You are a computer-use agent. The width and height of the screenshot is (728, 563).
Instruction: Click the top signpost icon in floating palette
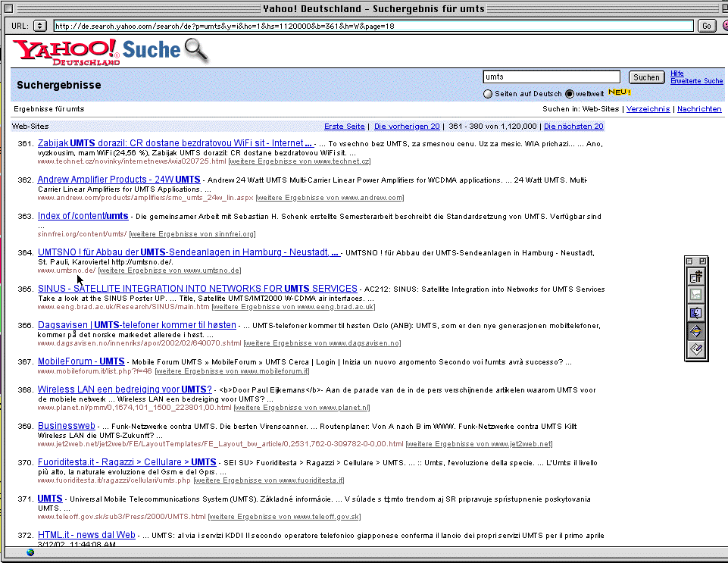(697, 277)
